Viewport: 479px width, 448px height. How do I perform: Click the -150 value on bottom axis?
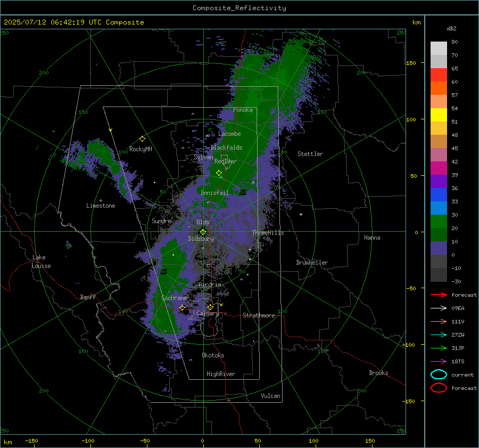[x=31, y=441]
